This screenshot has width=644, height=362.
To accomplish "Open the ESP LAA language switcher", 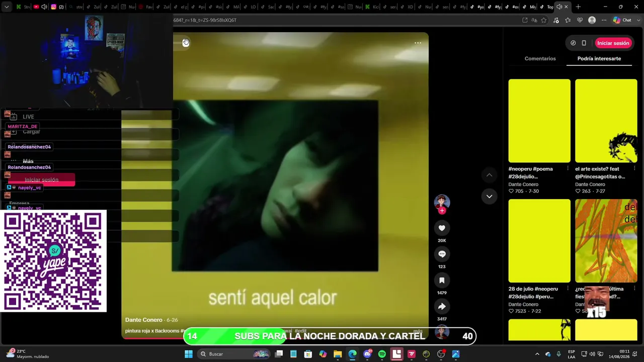I will [x=572, y=354].
